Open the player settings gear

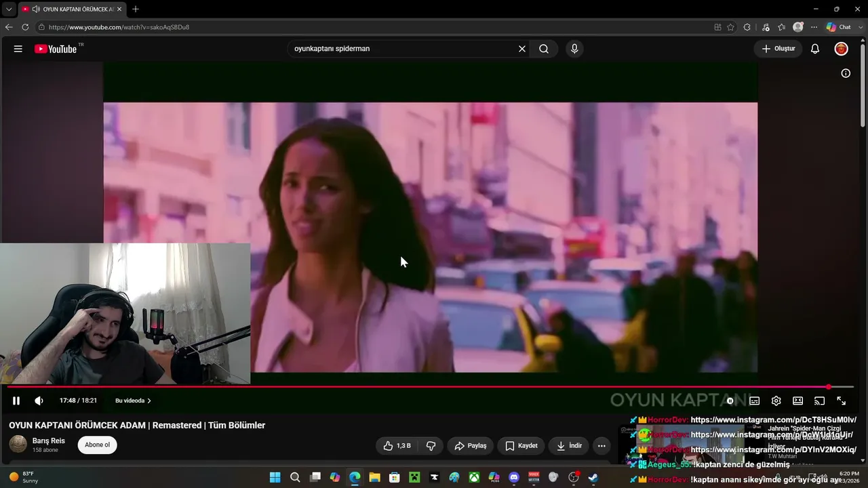(x=776, y=401)
